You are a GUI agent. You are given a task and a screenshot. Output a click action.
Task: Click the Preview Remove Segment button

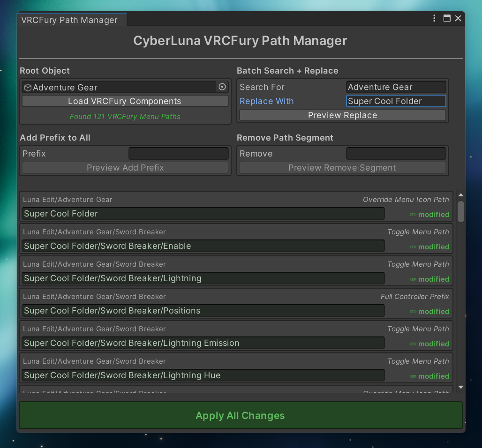[342, 167]
